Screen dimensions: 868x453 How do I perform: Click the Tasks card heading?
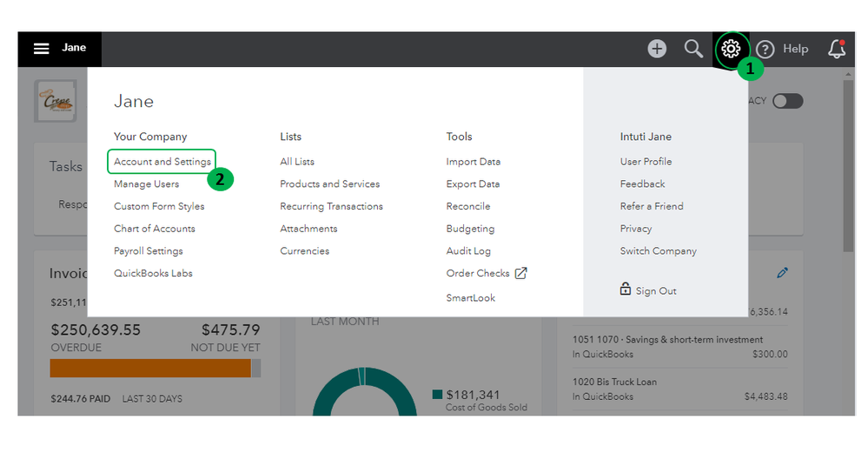65,167
